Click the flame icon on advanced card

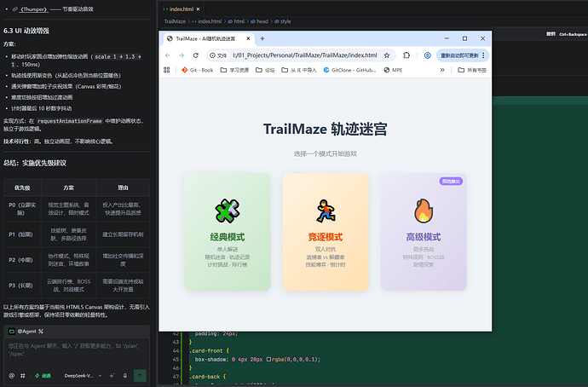[424, 211]
